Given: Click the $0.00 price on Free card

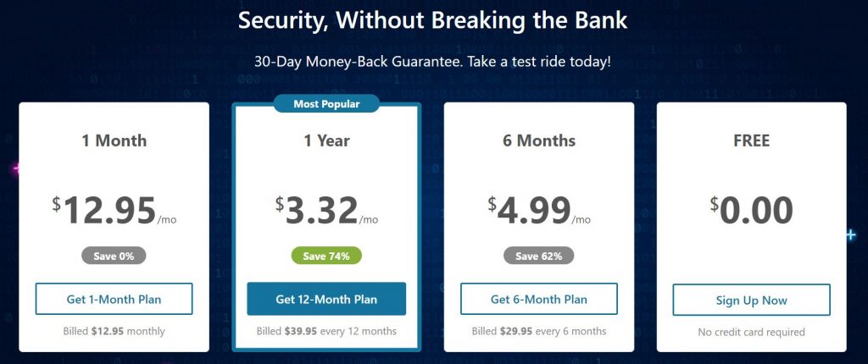Looking at the screenshot, I should click(x=751, y=211).
